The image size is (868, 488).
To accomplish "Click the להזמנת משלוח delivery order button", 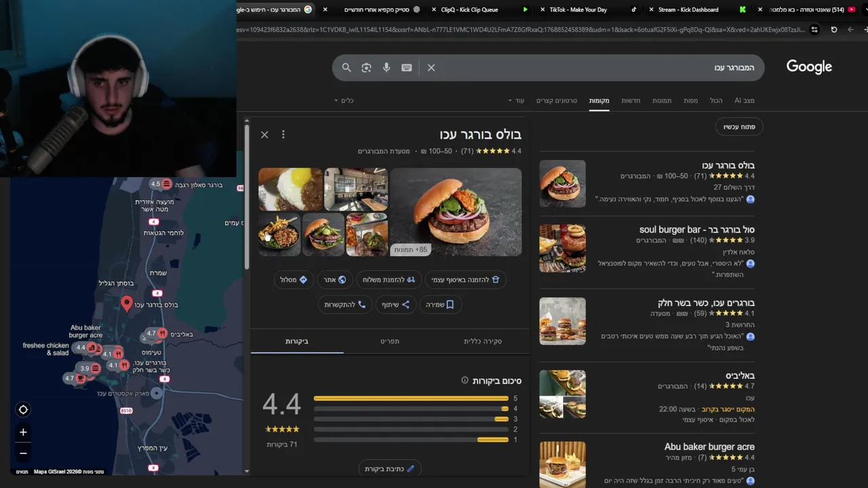I will pos(389,279).
